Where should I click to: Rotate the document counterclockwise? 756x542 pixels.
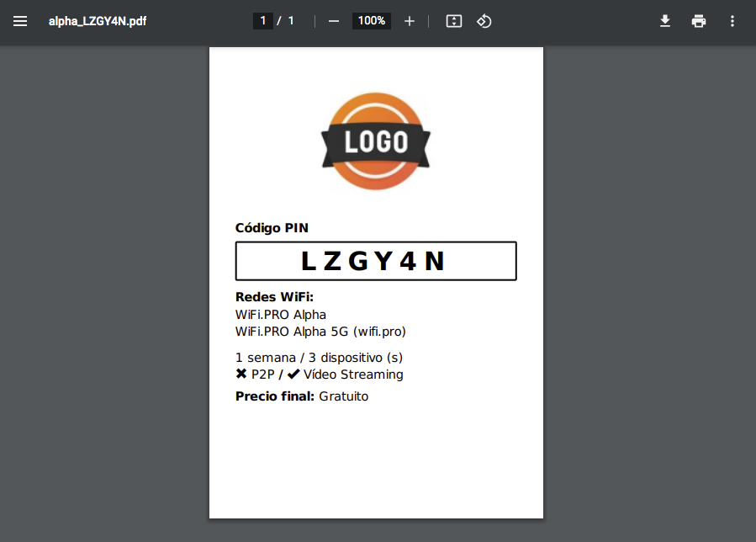[484, 21]
